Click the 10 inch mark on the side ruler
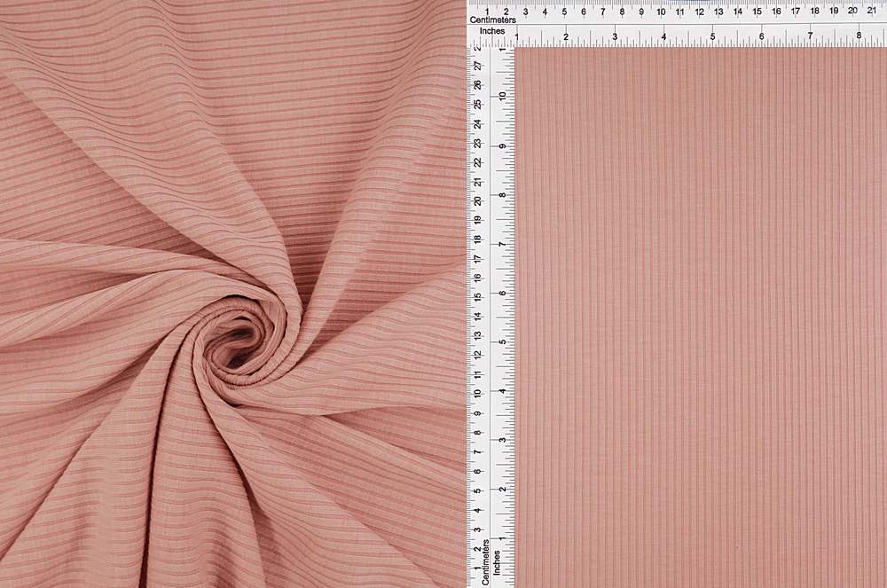The width and height of the screenshot is (887, 588). (x=502, y=96)
